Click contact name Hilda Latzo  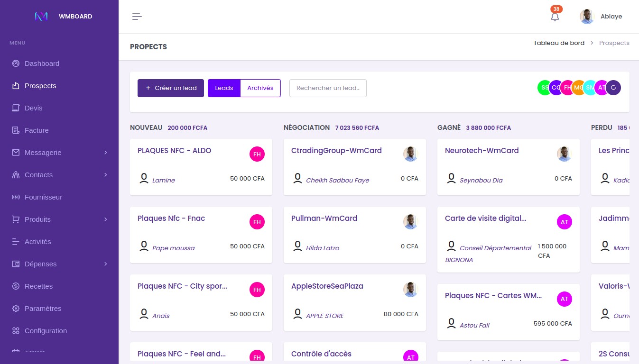click(323, 248)
